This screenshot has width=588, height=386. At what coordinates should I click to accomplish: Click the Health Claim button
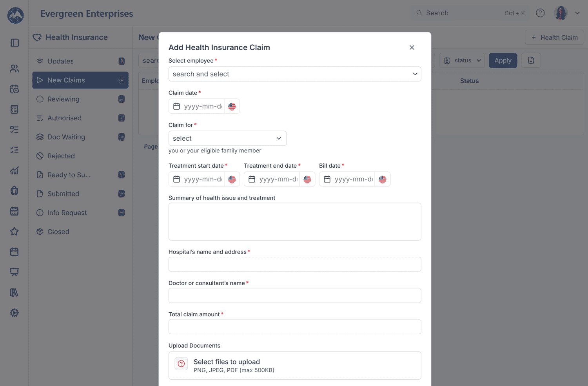(x=554, y=38)
